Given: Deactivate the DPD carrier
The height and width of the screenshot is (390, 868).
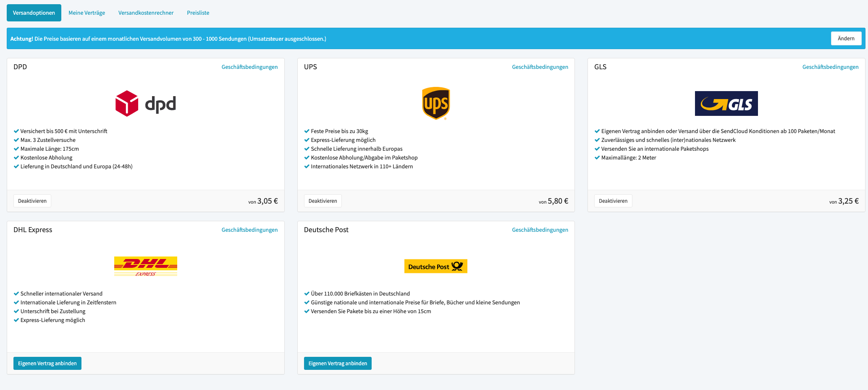Looking at the screenshot, I should 32,201.
